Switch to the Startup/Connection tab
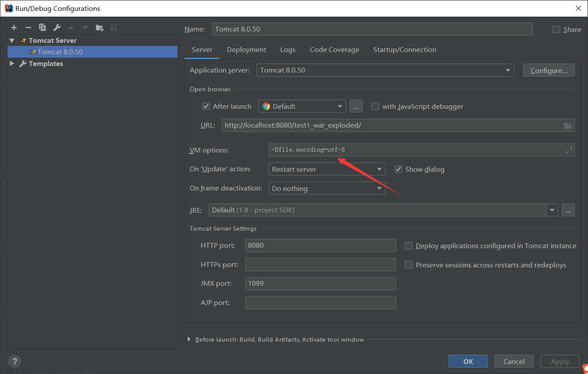Image resolution: width=588 pixels, height=374 pixels. [x=405, y=50]
